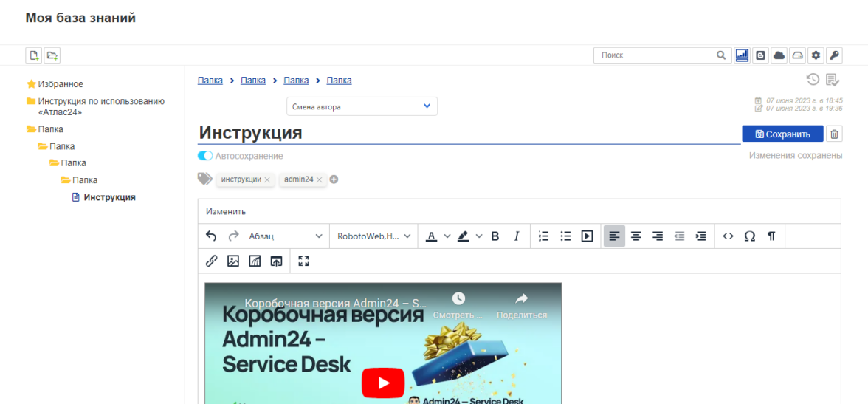Toggle fullscreen editor mode
The image size is (868, 404).
(x=303, y=261)
